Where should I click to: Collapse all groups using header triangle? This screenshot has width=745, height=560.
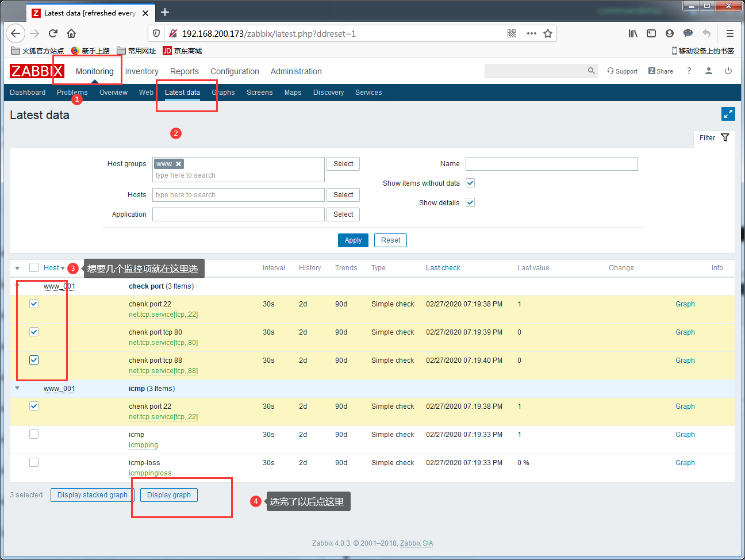(x=17, y=268)
